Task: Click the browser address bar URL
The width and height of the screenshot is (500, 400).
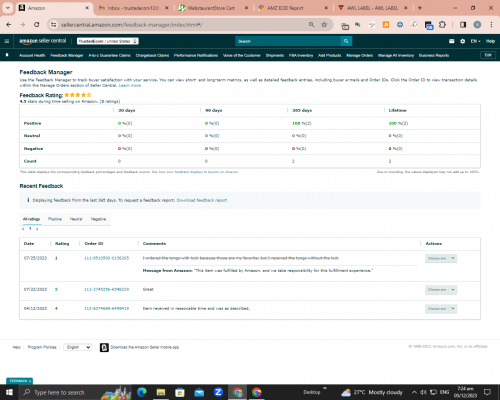Action: [132, 25]
